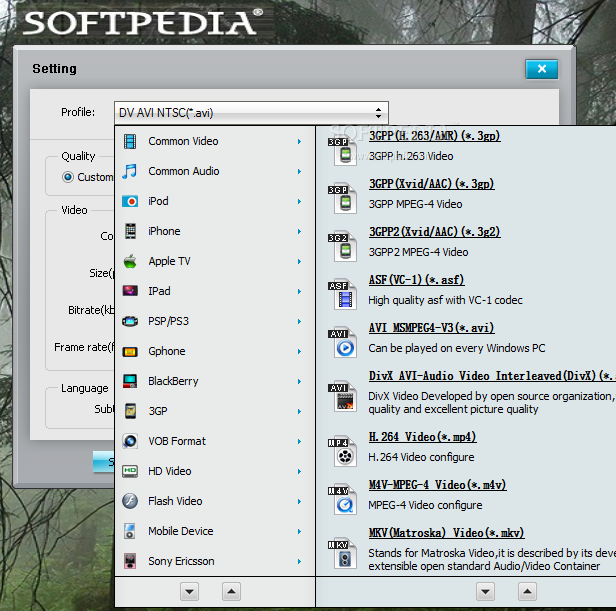Click the BlackBerry category icon
This screenshot has width=616, height=611.
(130, 381)
